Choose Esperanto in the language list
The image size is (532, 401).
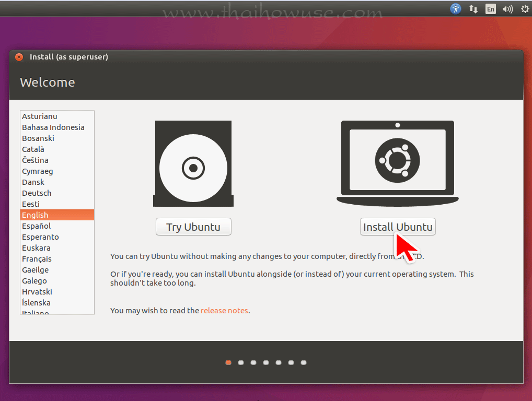click(x=57, y=237)
